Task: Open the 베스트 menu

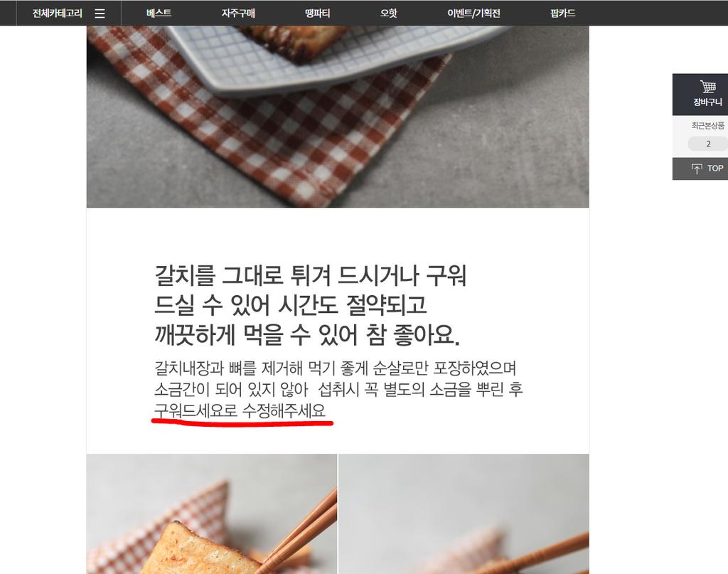Action: pos(159,13)
